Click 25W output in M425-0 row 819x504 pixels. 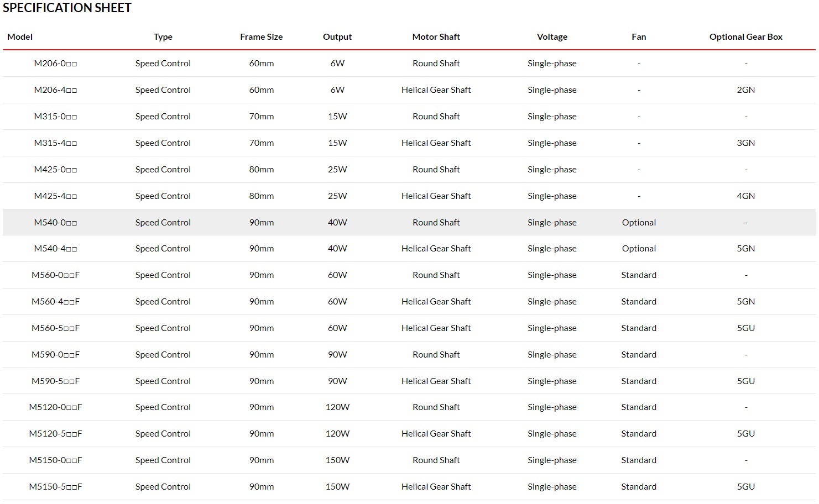337,170
